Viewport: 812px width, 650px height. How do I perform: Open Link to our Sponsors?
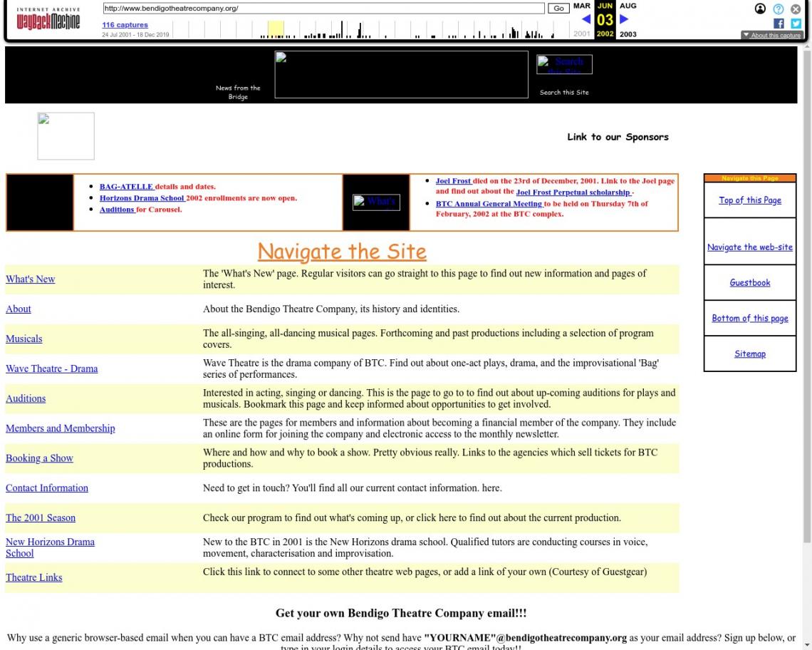point(618,137)
